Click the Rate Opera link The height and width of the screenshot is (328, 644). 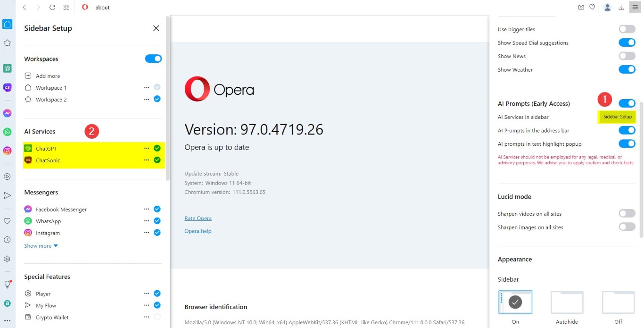[x=198, y=218]
